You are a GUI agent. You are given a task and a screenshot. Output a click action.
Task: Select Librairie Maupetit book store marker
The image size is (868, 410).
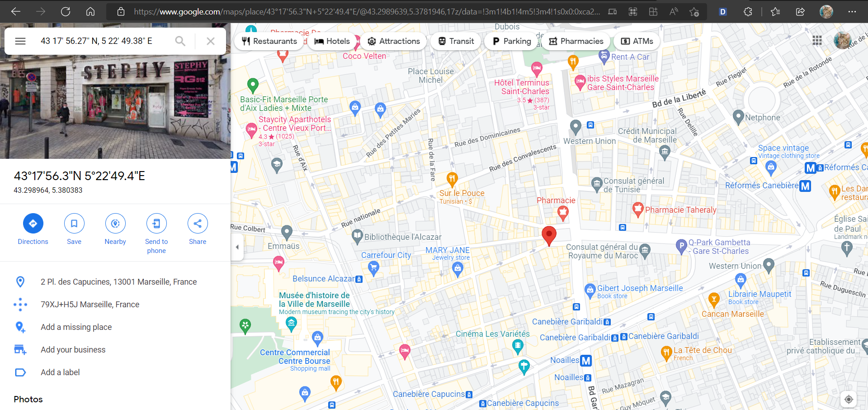point(741,281)
